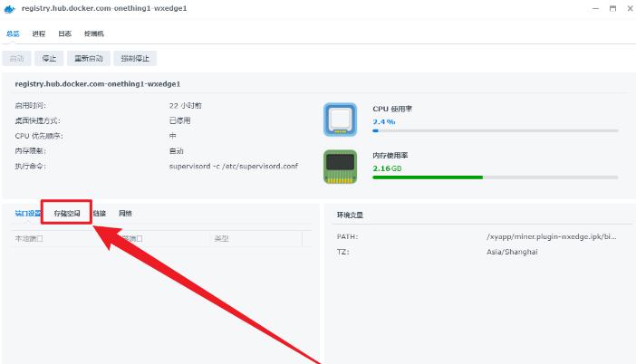Stop the container with 停止 button

point(49,58)
